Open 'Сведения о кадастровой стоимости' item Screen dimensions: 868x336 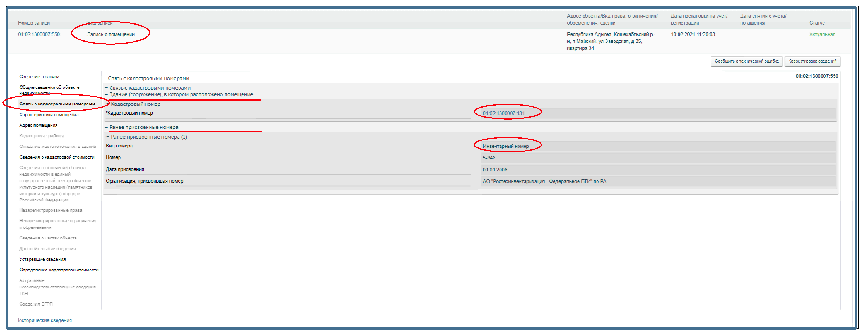pos(57,157)
